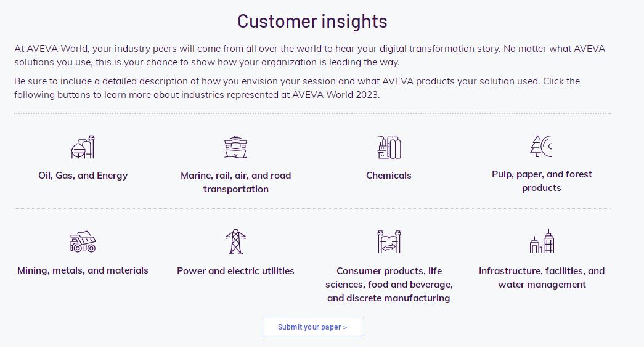
Task: Click the Chemicals text label
Action: [388, 176]
